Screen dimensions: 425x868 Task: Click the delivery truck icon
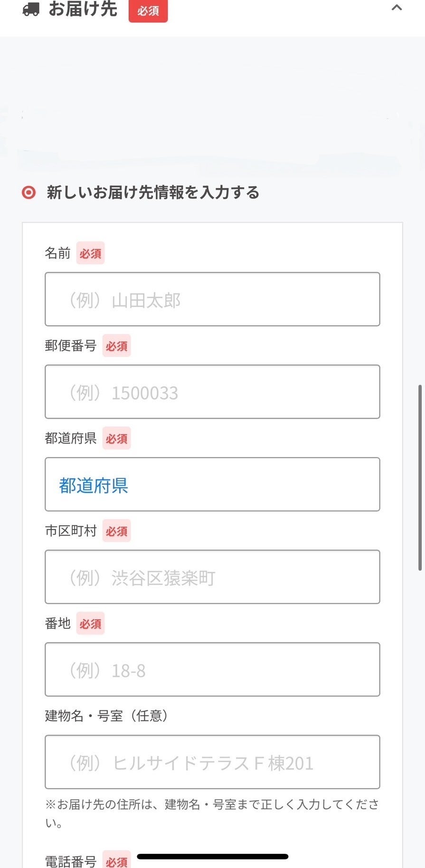(x=31, y=9)
